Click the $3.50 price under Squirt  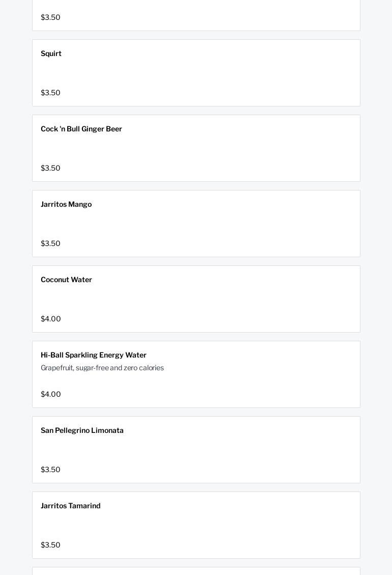[x=50, y=93]
